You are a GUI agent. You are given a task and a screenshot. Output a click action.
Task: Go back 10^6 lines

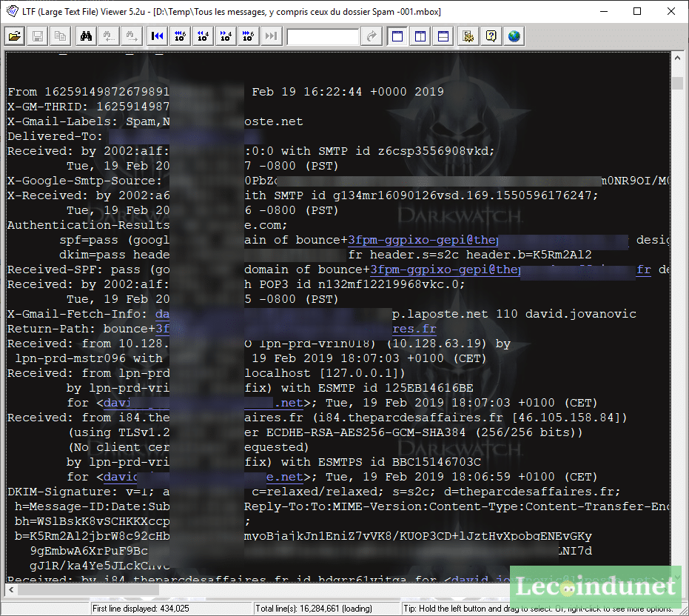[180, 36]
